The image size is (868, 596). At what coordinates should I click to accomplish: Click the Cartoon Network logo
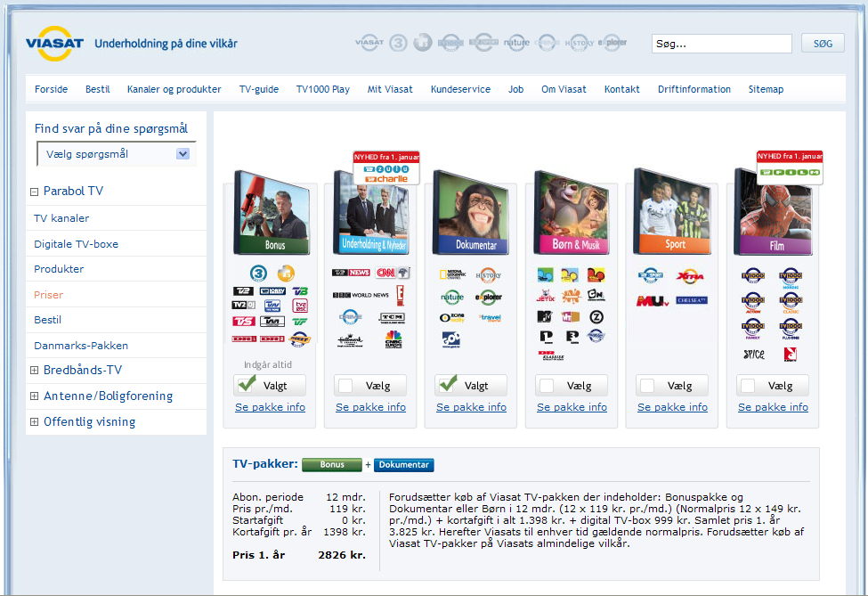click(x=596, y=295)
